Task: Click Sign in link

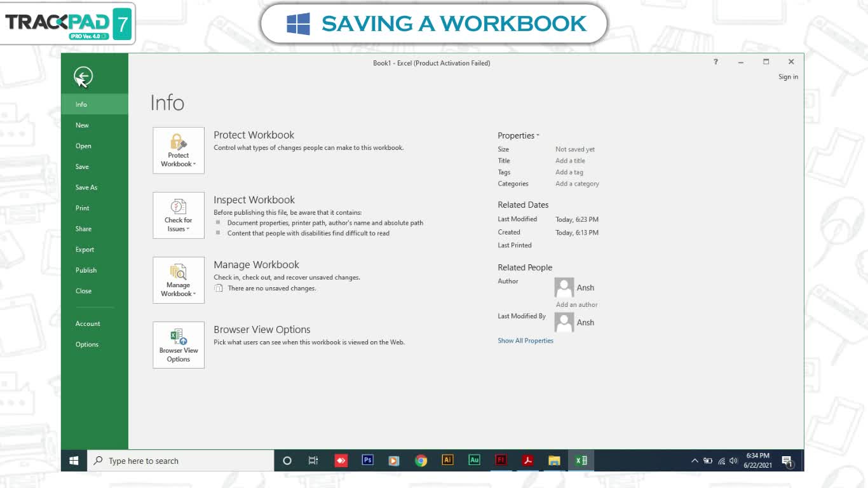Action: 788,77
